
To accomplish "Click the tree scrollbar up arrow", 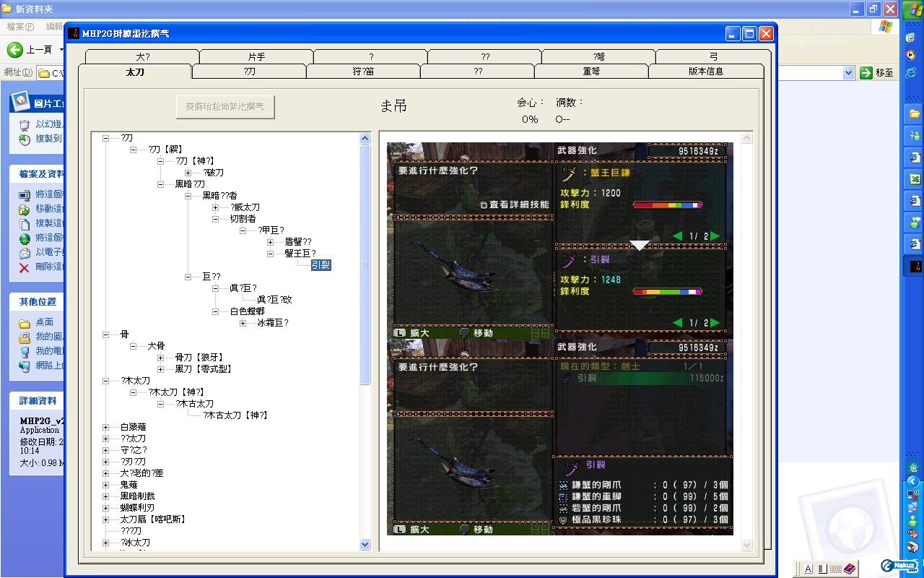I will pyautogui.click(x=365, y=138).
